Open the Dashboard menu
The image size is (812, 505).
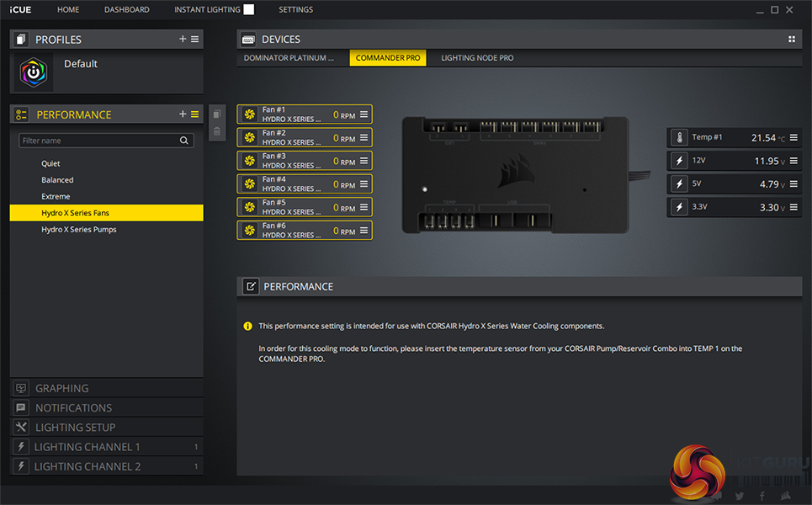[x=127, y=9]
